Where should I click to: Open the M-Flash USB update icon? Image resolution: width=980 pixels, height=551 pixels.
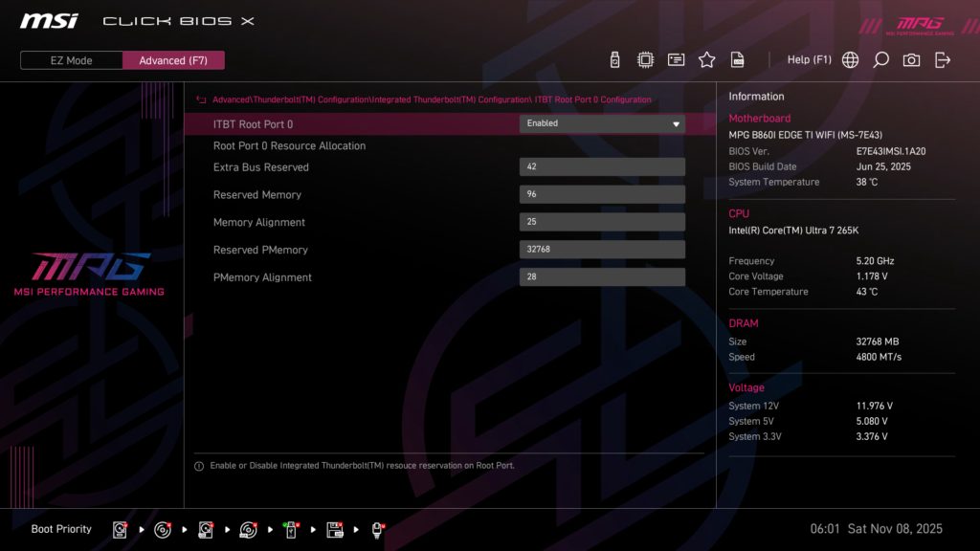(613, 58)
